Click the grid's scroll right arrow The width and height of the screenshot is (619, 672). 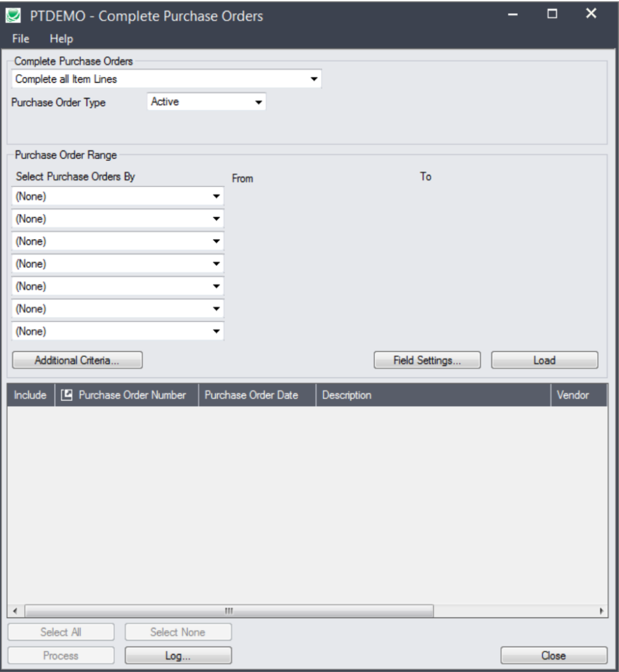point(601,611)
